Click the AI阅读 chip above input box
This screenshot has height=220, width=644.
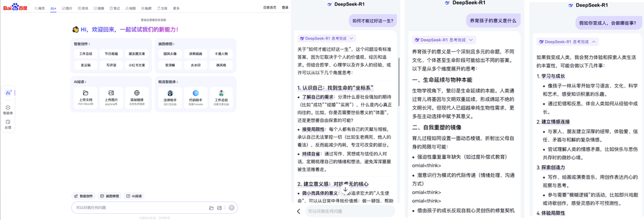tap(134, 196)
